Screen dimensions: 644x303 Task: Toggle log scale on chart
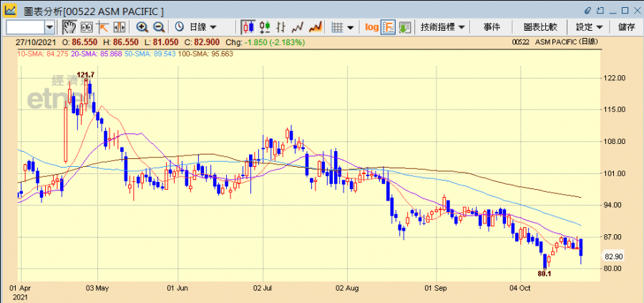(x=371, y=27)
